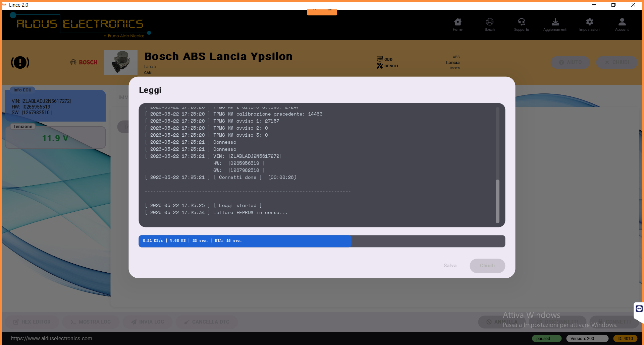Click the TeamViewer side panel icon
The image size is (644, 345).
tap(639, 308)
